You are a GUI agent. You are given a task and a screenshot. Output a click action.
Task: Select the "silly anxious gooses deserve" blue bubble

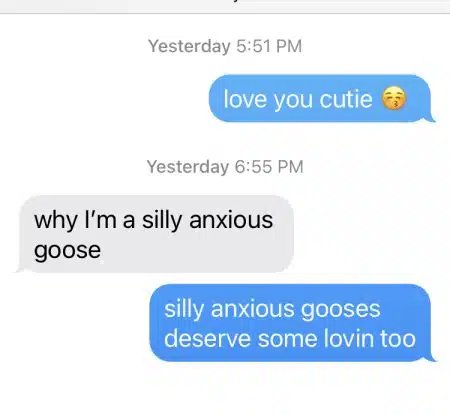click(291, 323)
